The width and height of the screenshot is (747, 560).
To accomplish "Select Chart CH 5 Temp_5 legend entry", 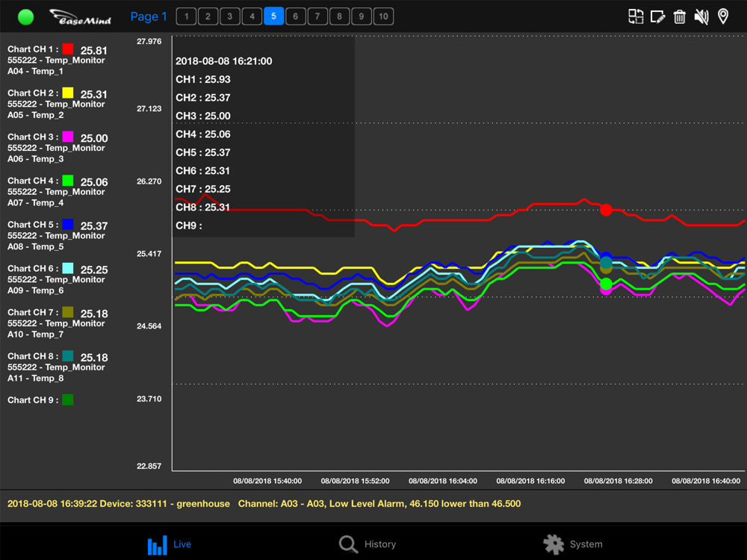I will pos(58,235).
